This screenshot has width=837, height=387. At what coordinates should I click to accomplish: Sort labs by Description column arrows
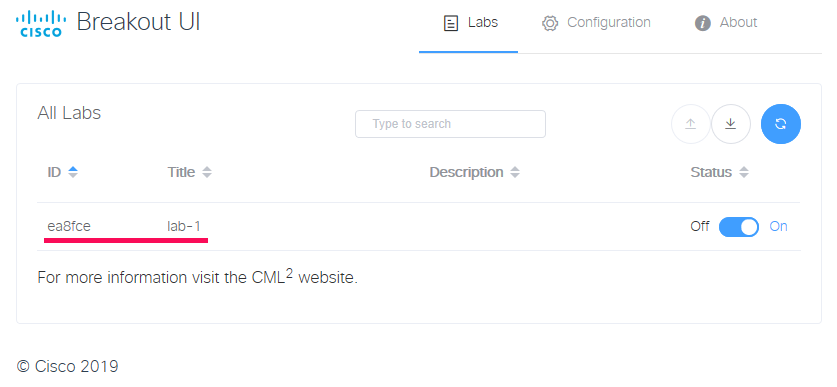515,172
